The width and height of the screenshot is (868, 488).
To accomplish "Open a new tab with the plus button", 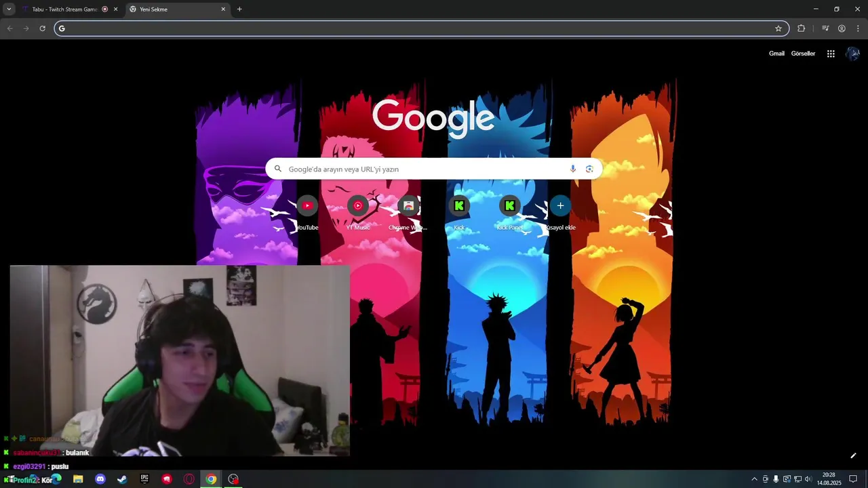I will tap(239, 9).
